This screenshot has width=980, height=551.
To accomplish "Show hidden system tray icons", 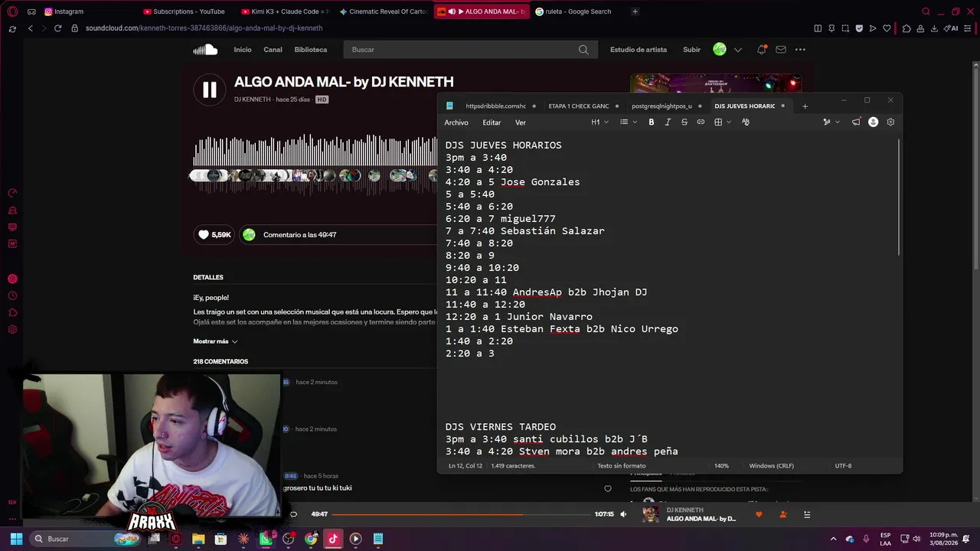I will click(834, 539).
